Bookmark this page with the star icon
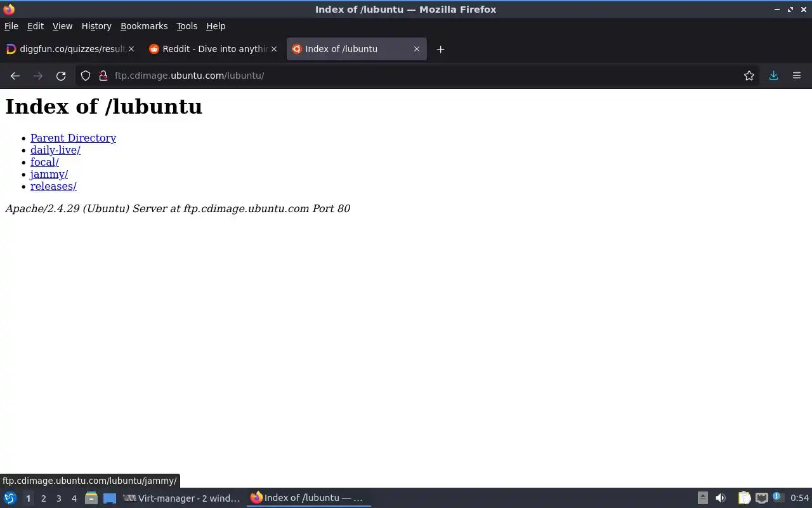Viewport: 812px width, 508px height. (x=749, y=76)
